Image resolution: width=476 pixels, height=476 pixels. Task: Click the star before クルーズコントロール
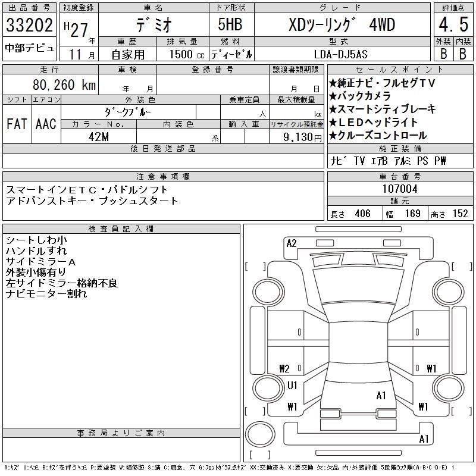333,136
